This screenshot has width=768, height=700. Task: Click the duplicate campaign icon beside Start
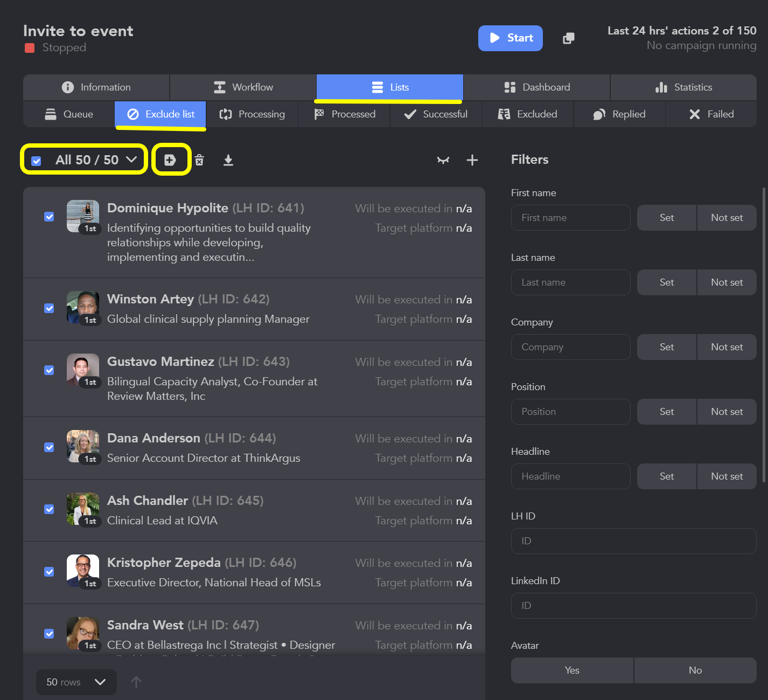pyautogui.click(x=568, y=38)
